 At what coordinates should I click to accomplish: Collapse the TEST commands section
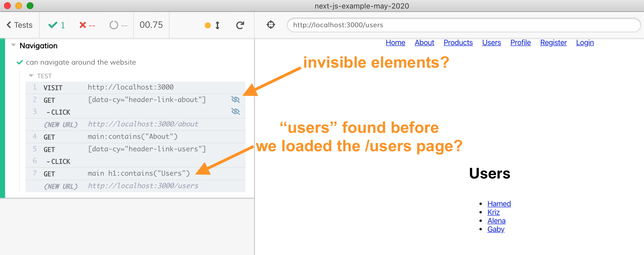point(31,76)
